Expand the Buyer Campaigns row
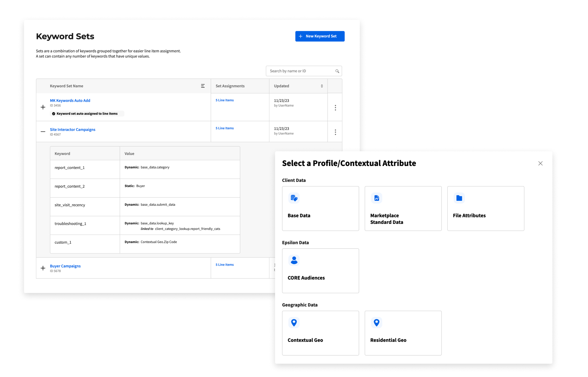The width and height of the screenshot is (588, 377). coord(43,268)
